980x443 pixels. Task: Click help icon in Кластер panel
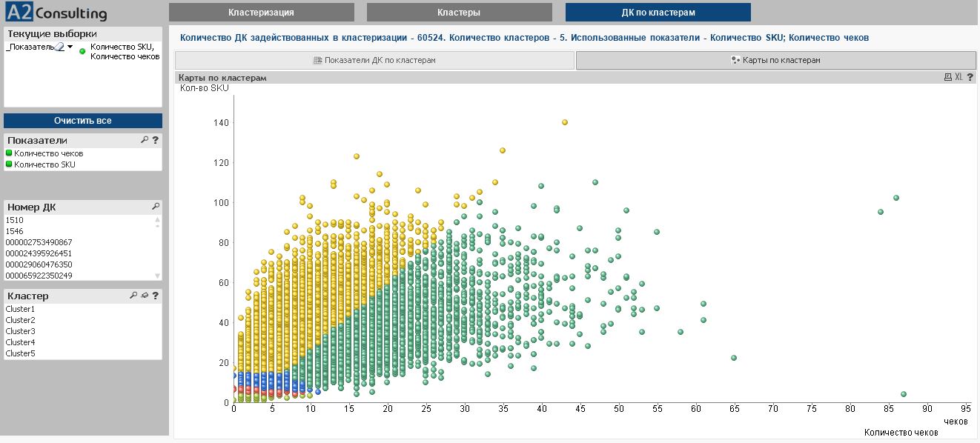coord(156,296)
